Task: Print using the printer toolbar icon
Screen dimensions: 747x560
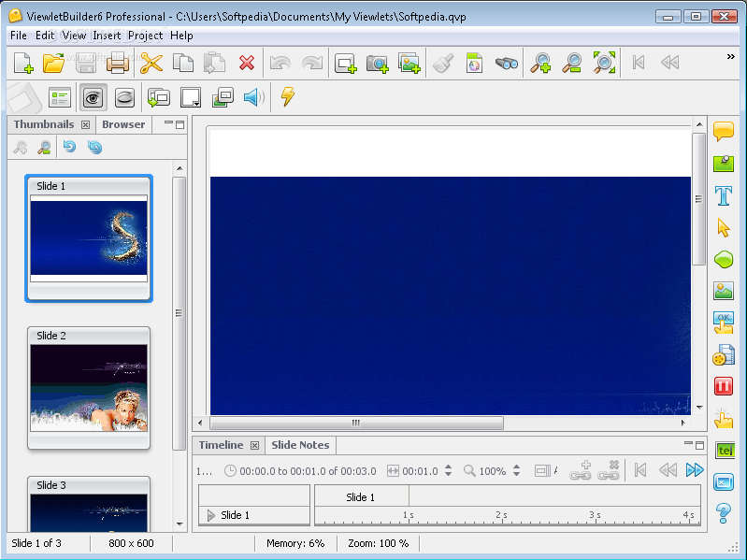Action: tap(117, 63)
